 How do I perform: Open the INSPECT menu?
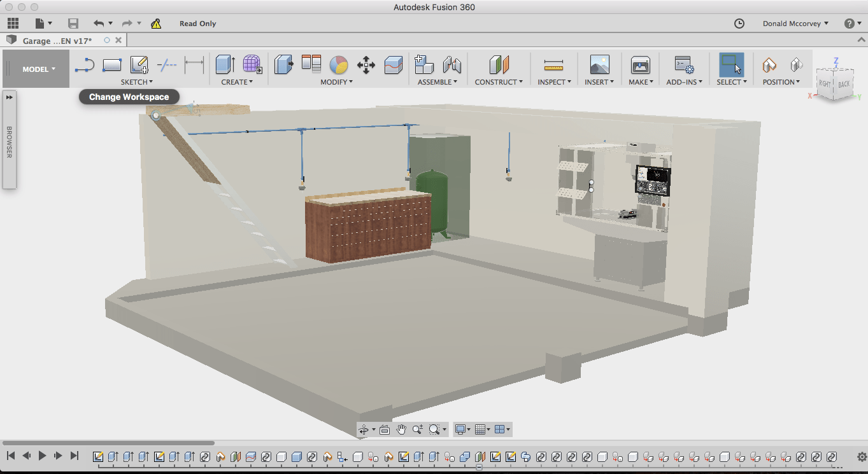click(554, 82)
